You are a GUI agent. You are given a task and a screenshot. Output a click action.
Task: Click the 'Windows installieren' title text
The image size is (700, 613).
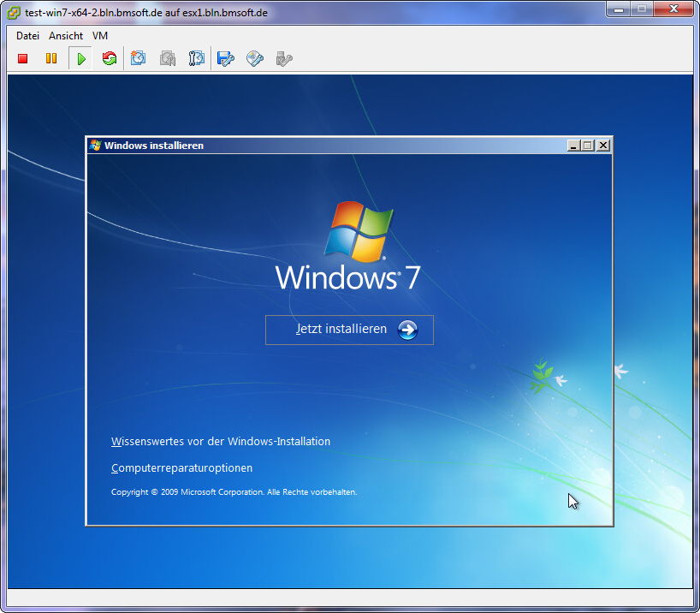[x=154, y=146]
